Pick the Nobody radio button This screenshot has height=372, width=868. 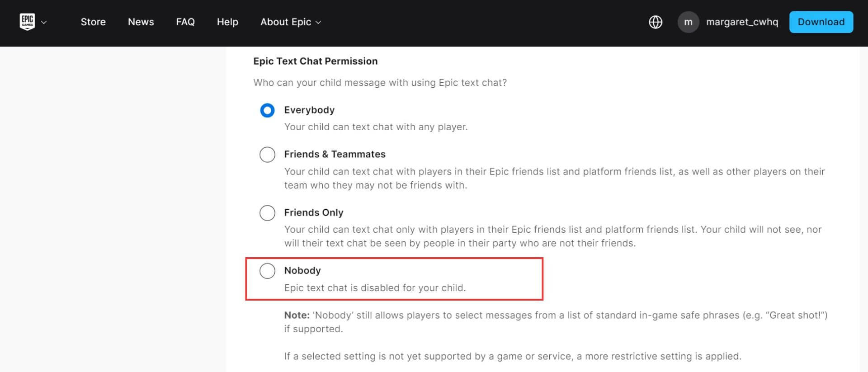click(x=267, y=271)
